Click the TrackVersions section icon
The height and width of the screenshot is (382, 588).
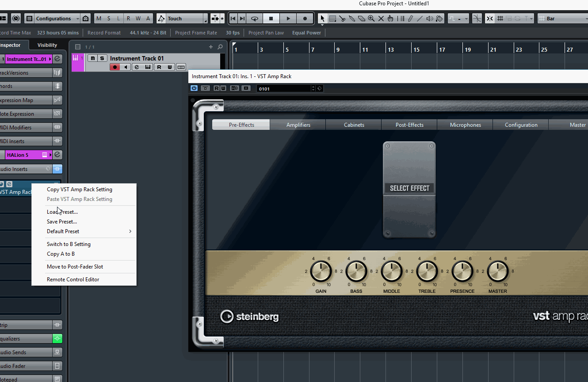click(57, 73)
